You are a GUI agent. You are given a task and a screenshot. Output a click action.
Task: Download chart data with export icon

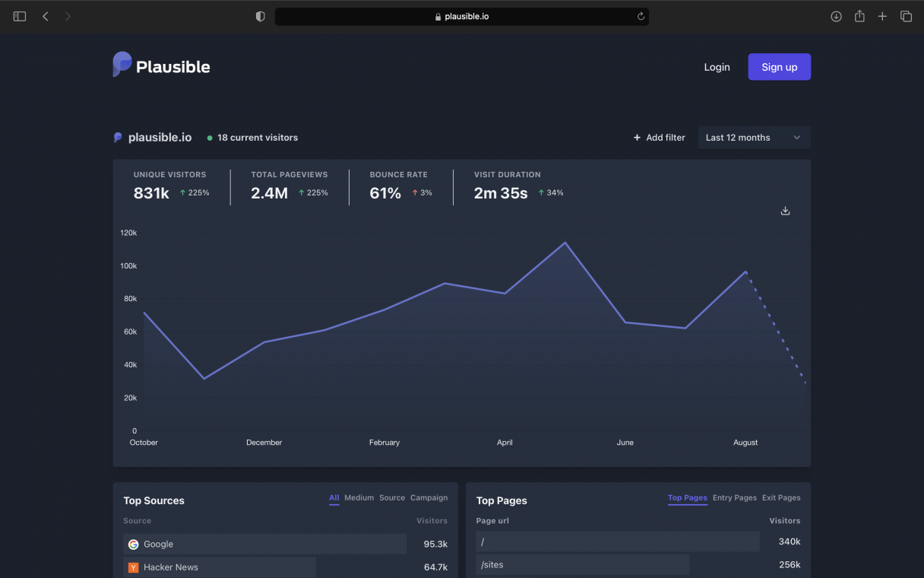pos(786,211)
